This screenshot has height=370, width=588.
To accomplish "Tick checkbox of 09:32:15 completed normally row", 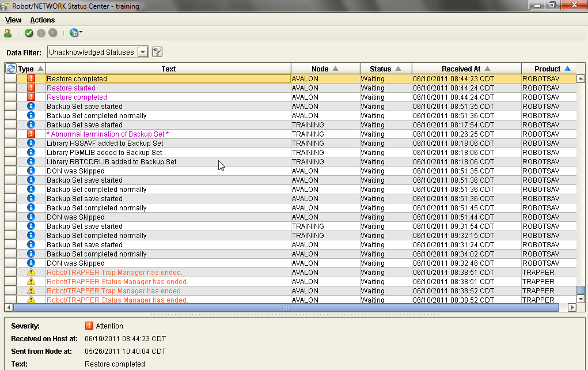I will pyautogui.click(x=10, y=236).
